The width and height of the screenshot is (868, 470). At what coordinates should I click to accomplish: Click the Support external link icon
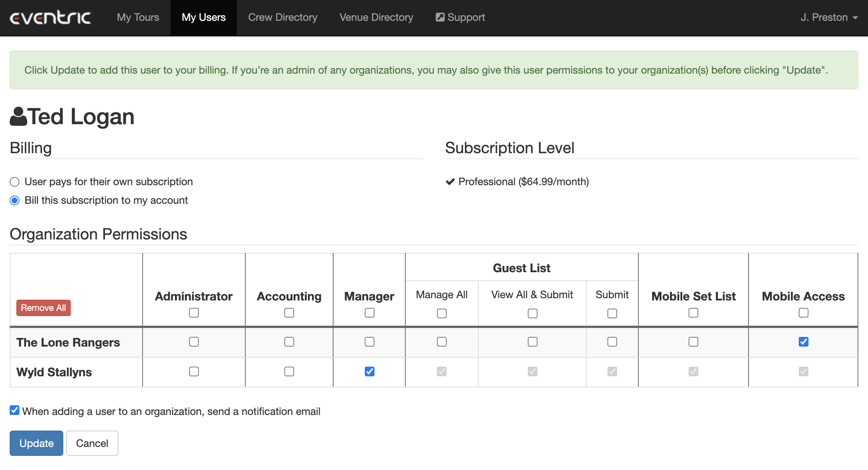pos(440,17)
